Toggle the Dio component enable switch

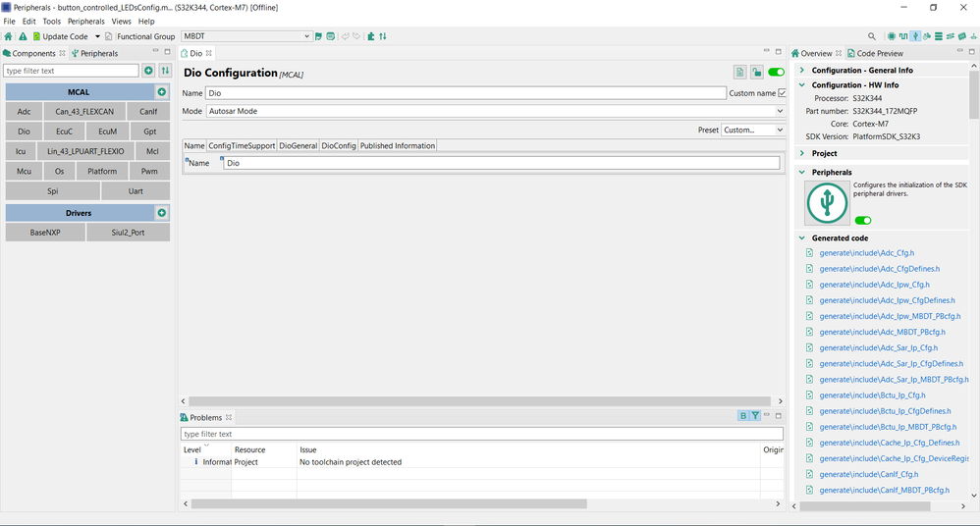(777, 73)
